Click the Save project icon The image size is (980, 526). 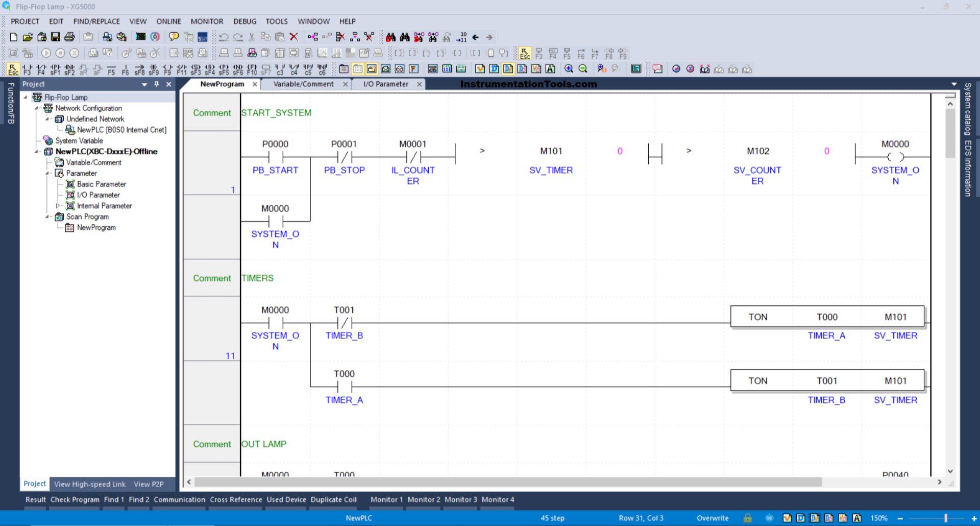(x=56, y=37)
